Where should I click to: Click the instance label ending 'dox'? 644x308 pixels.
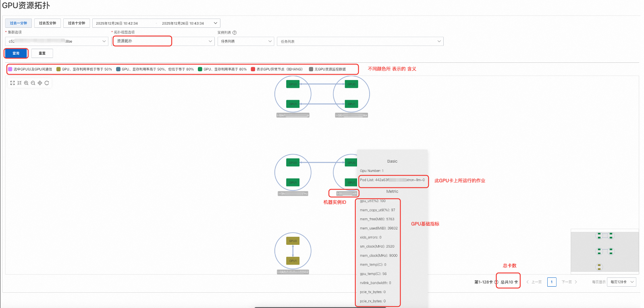pos(351,115)
